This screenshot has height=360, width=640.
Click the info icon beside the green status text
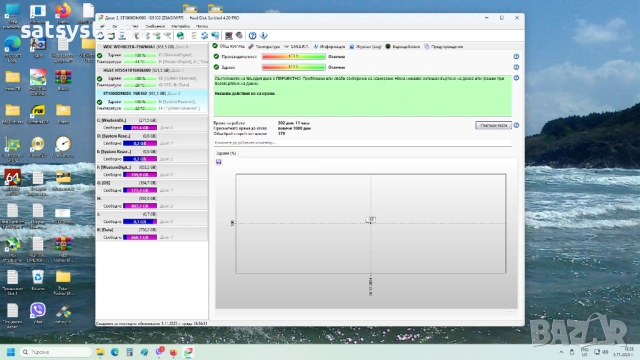click(x=516, y=78)
